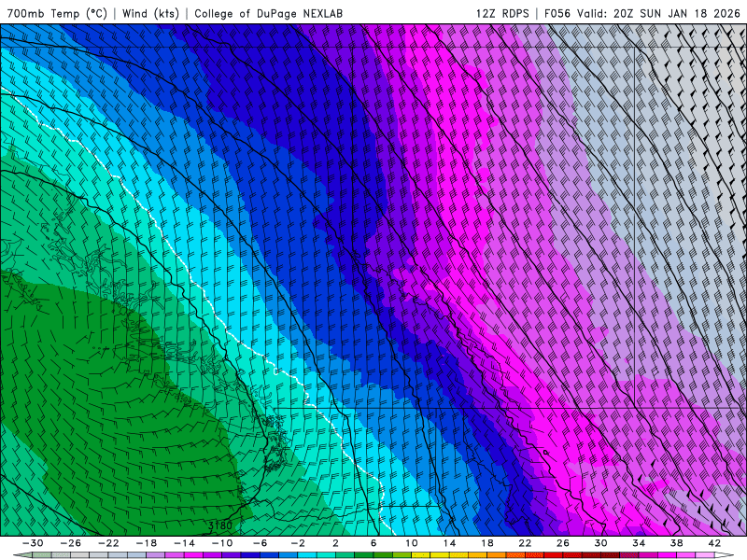Click the colorbar swatch just right of the -2 tick

(x=307, y=555)
